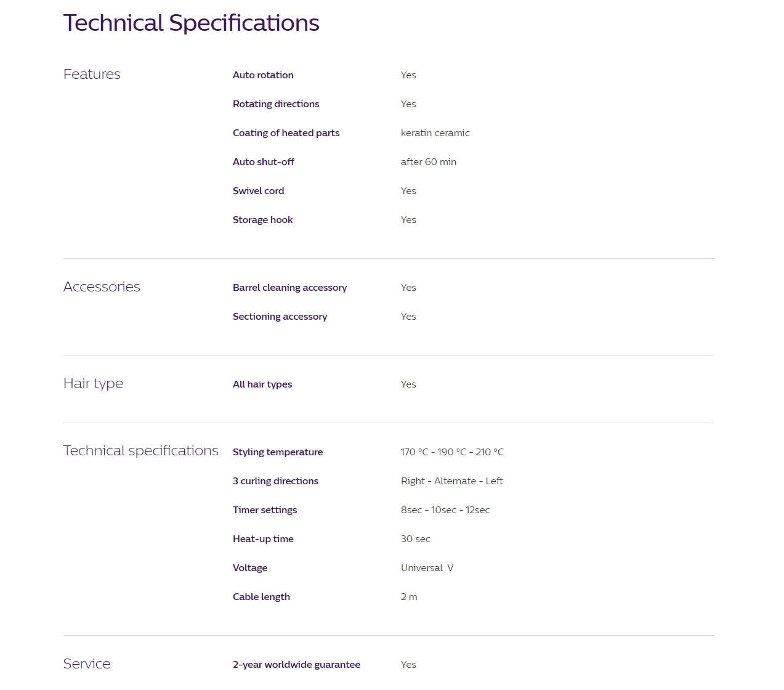Click the All hair types label
Viewport: 784px width, 690px height.
[x=262, y=384]
